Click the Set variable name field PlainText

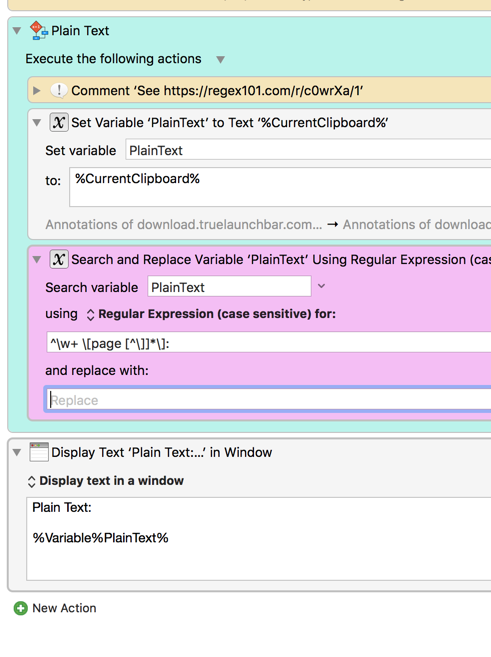tap(308, 150)
